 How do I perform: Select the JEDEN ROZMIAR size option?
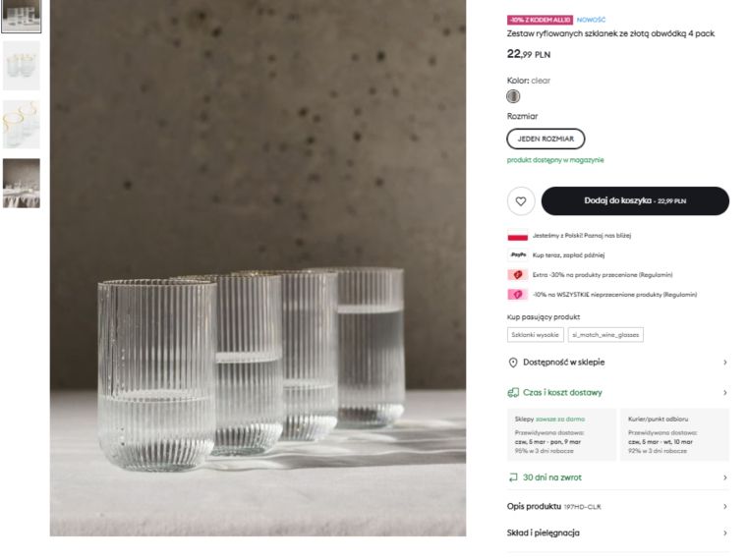(546, 139)
